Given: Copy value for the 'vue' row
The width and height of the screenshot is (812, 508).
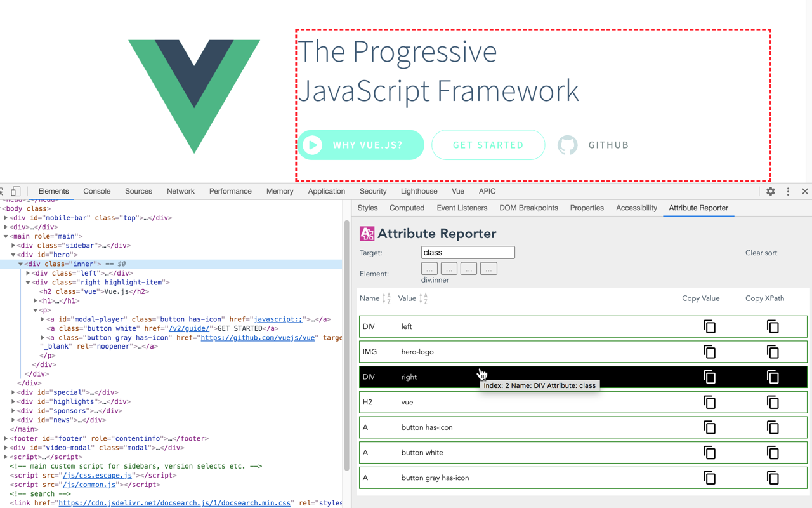Looking at the screenshot, I should [710, 402].
